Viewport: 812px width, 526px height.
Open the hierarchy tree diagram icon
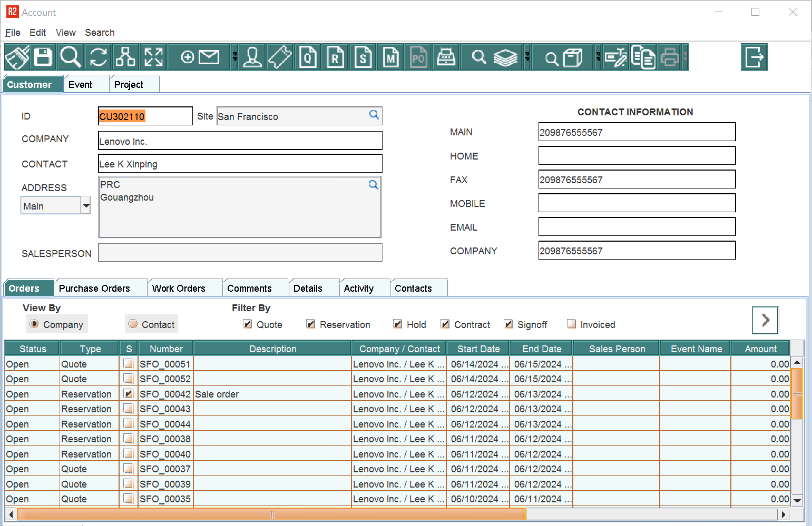[125, 57]
